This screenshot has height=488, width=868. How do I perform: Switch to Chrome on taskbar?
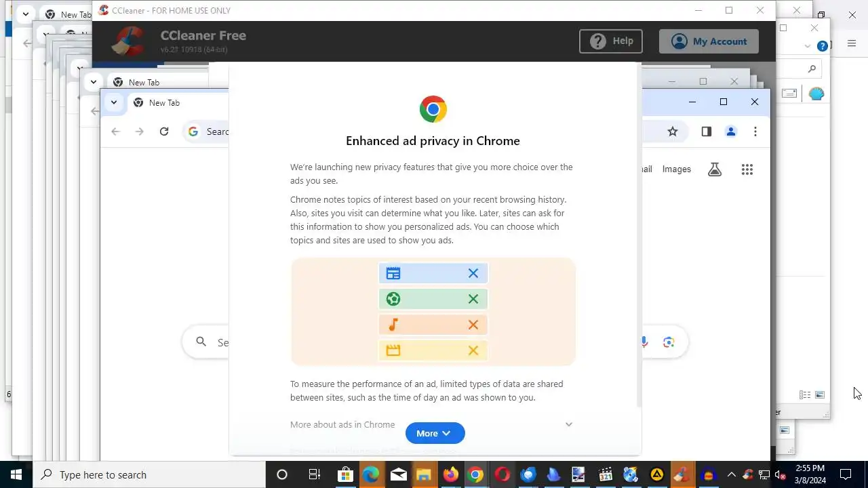tap(475, 474)
